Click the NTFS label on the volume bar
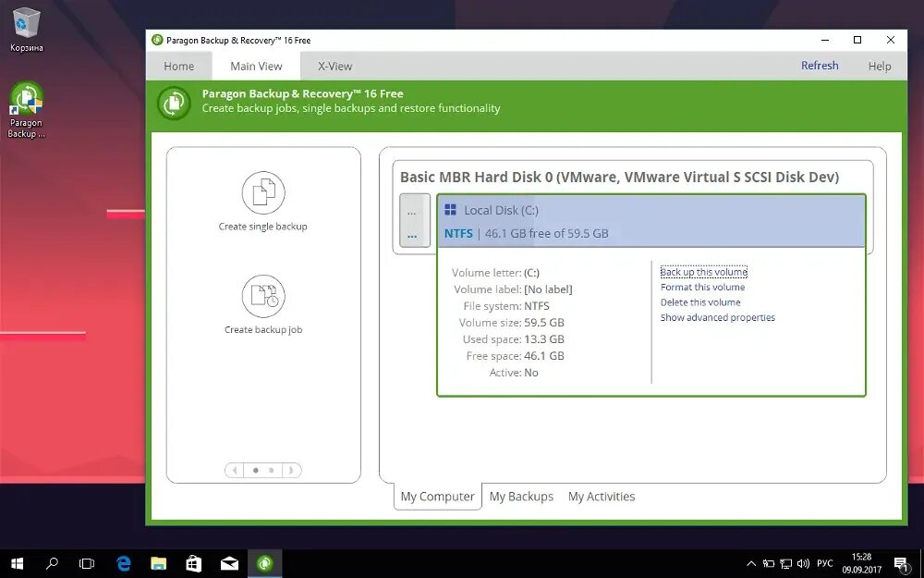 click(x=458, y=234)
